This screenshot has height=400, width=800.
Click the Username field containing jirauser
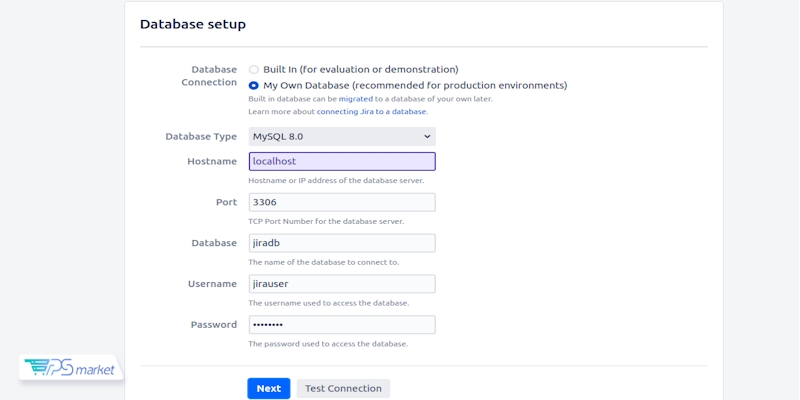tap(342, 284)
